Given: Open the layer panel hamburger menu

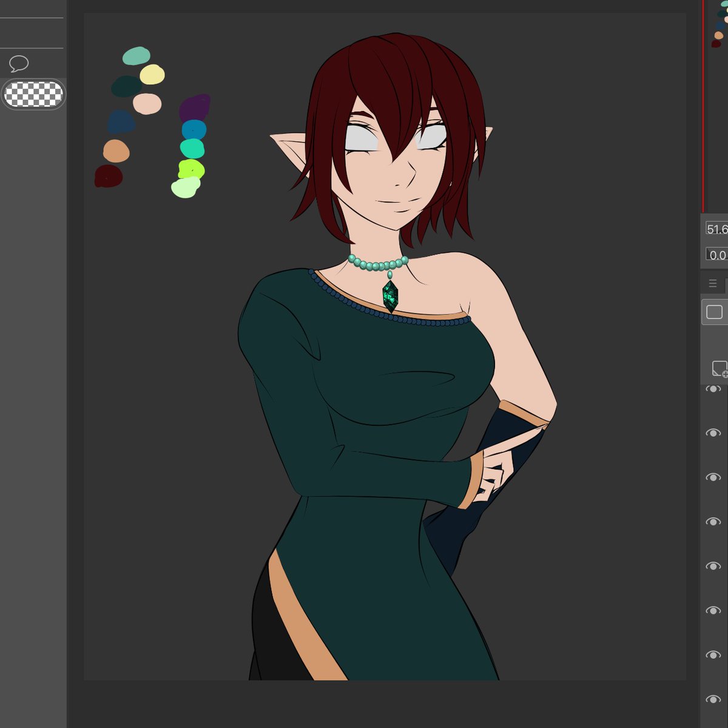Looking at the screenshot, I should click(713, 283).
